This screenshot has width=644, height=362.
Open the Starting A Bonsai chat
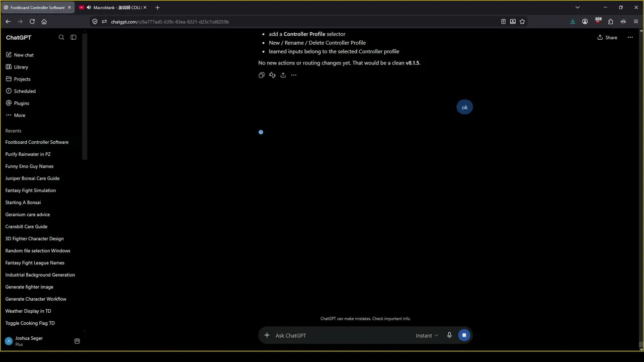point(23,203)
